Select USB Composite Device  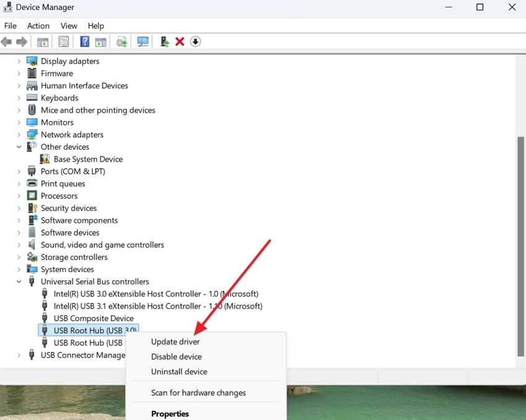coord(93,318)
